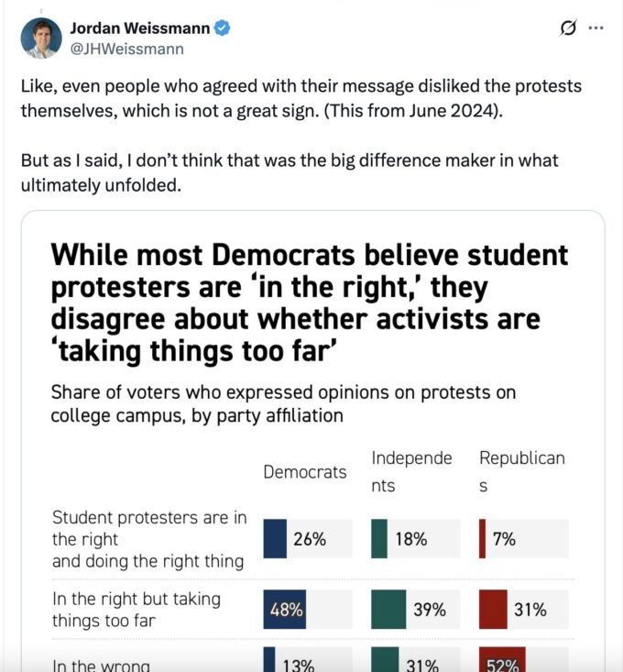Click the red 7% Republicans bar
This screenshot has height=672, width=623.
click(482, 539)
